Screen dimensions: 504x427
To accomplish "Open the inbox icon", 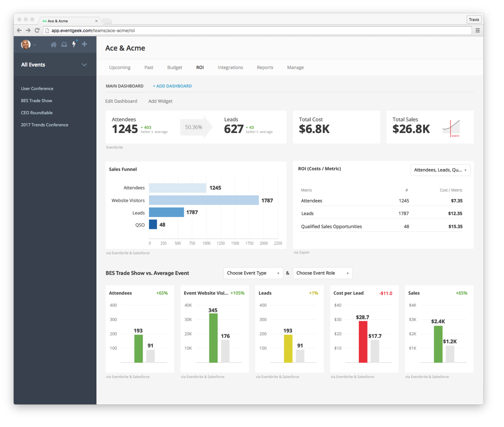I will click(x=64, y=44).
